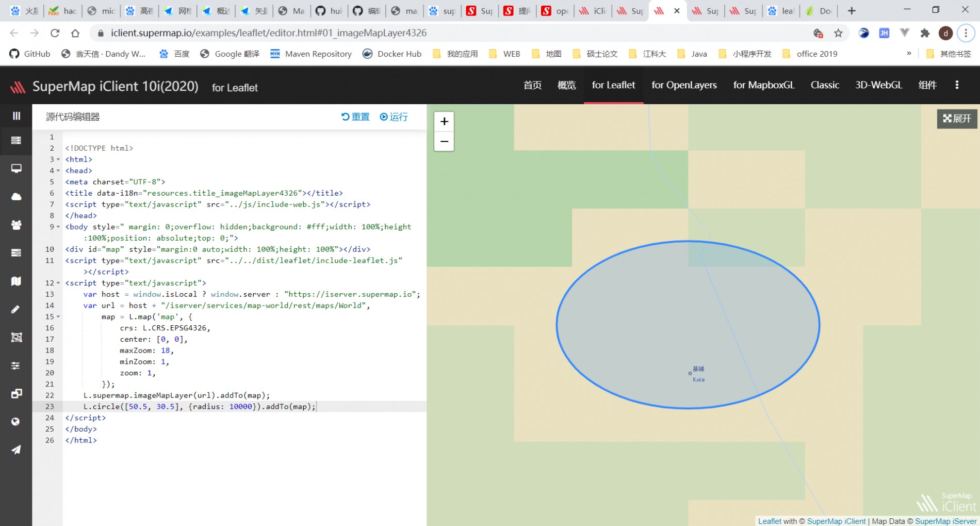Collapse the L.map fold at line 15

(58, 317)
